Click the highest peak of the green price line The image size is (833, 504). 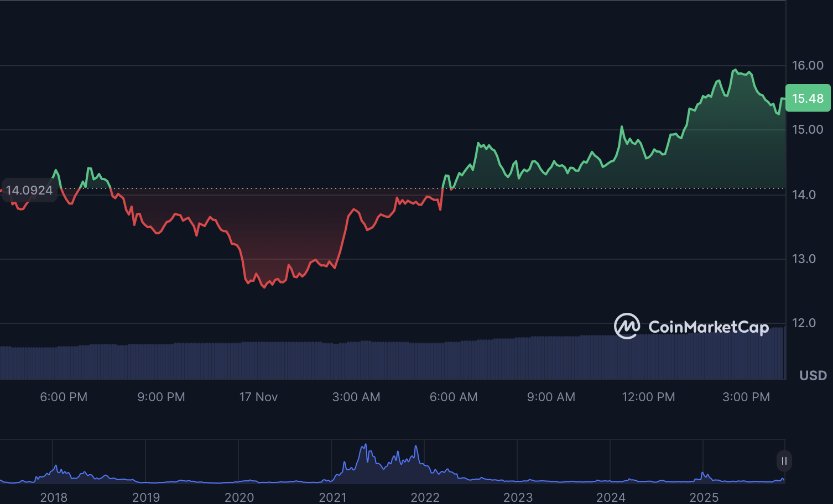click(x=735, y=70)
